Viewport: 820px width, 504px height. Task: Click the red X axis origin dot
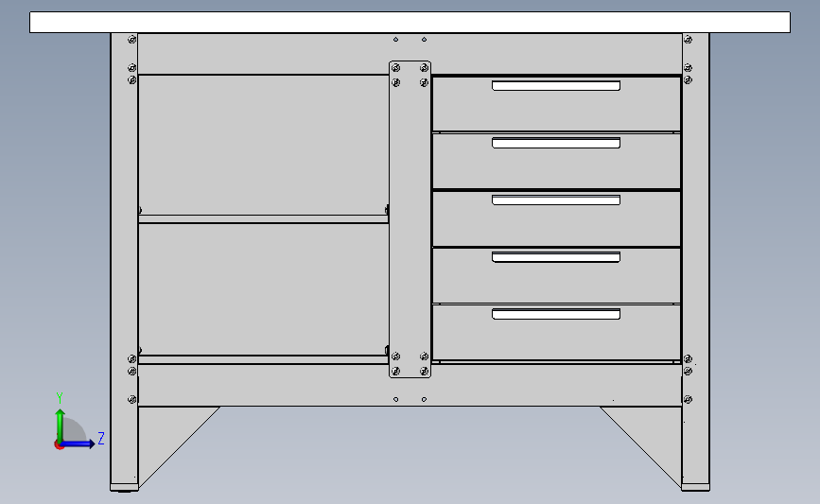(59, 445)
